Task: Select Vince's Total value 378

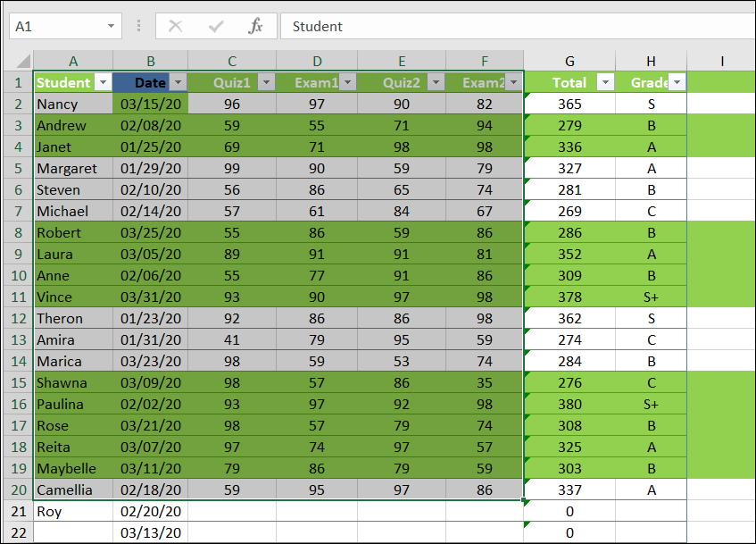Action: tap(569, 297)
